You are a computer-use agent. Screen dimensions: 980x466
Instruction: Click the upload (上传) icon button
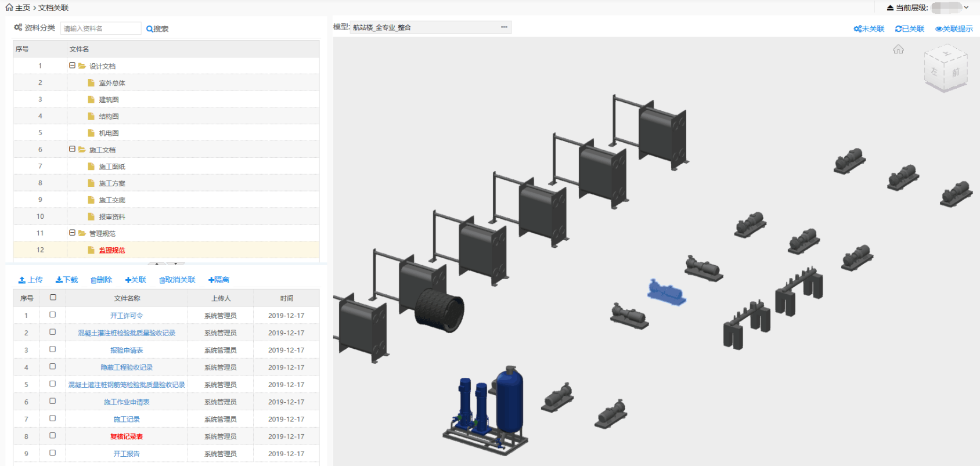(x=22, y=280)
